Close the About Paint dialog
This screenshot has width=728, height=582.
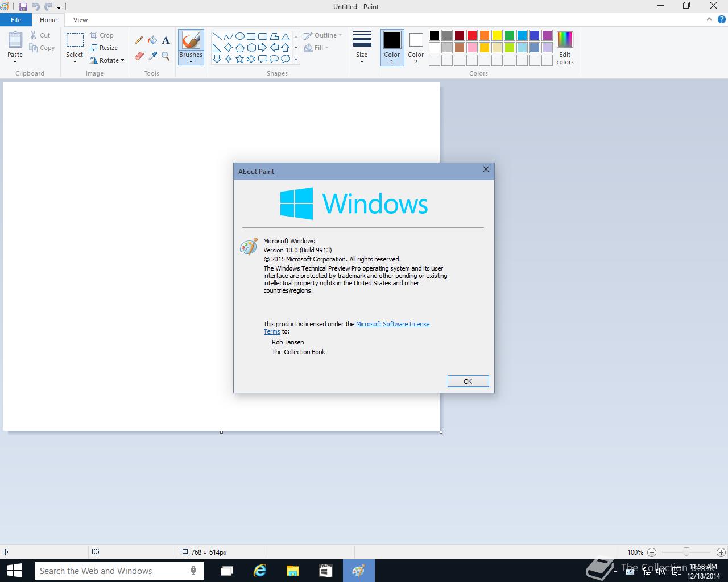coord(486,169)
